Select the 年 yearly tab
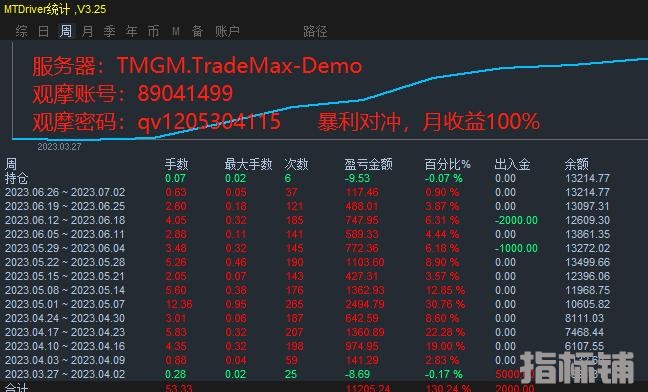648x392 pixels. click(x=131, y=31)
